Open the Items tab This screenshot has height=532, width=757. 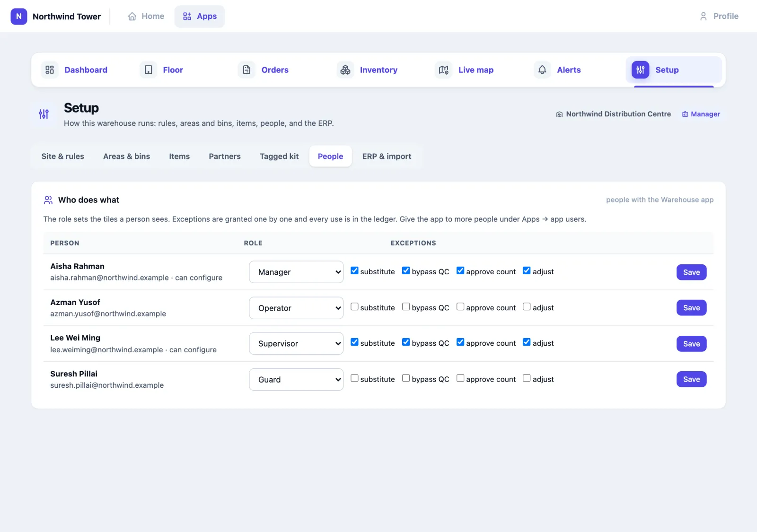click(179, 156)
